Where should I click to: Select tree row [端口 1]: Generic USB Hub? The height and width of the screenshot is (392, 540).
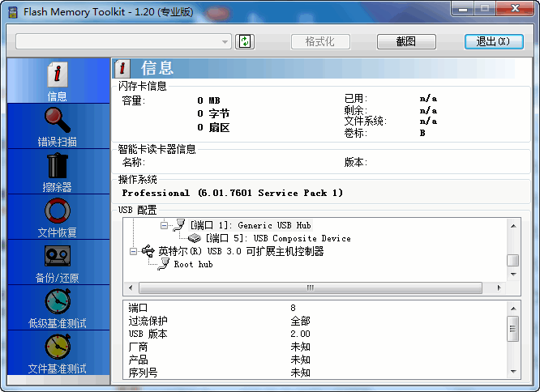point(251,225)
